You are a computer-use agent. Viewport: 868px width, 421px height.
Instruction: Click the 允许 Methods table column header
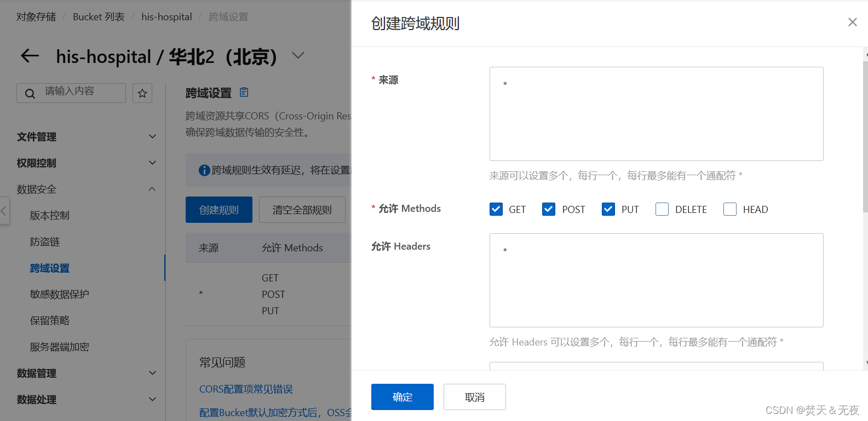292,248
